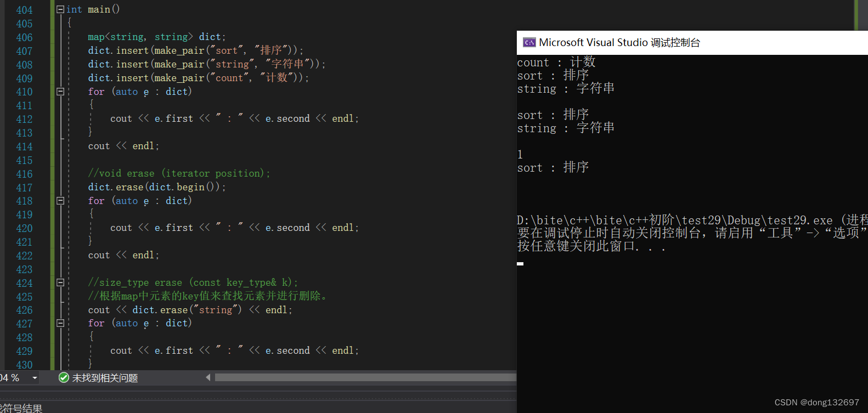Screen dimensions: 868x413
Task: Click the 'cout << endl;' on line 422
Action: pos(123,255)
